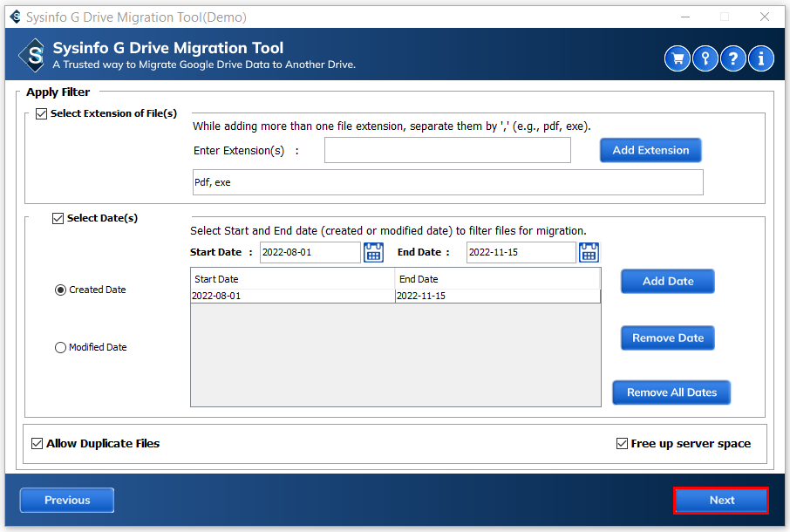Click inside the Enter Extension(s) text field

(447, 150)
